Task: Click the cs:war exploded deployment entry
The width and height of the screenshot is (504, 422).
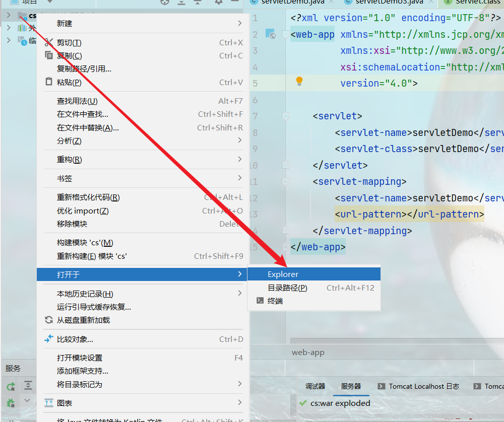Action: [x=340, y=403]
